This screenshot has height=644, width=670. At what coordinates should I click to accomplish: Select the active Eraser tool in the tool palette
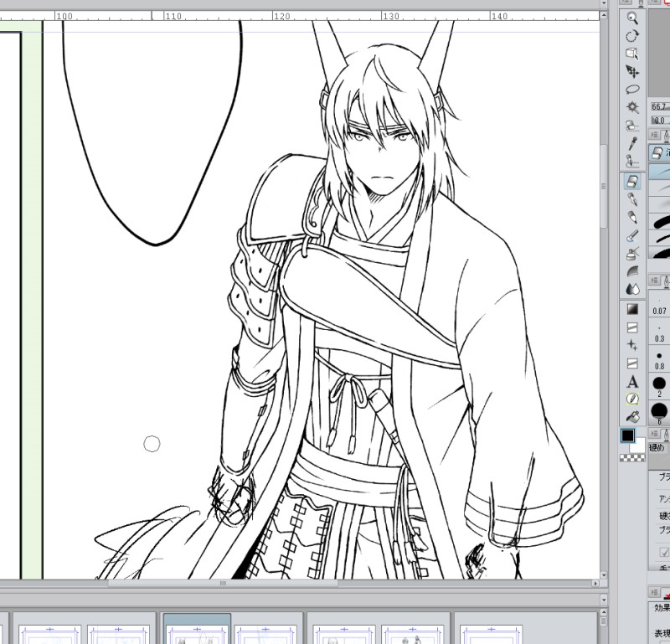632,181
